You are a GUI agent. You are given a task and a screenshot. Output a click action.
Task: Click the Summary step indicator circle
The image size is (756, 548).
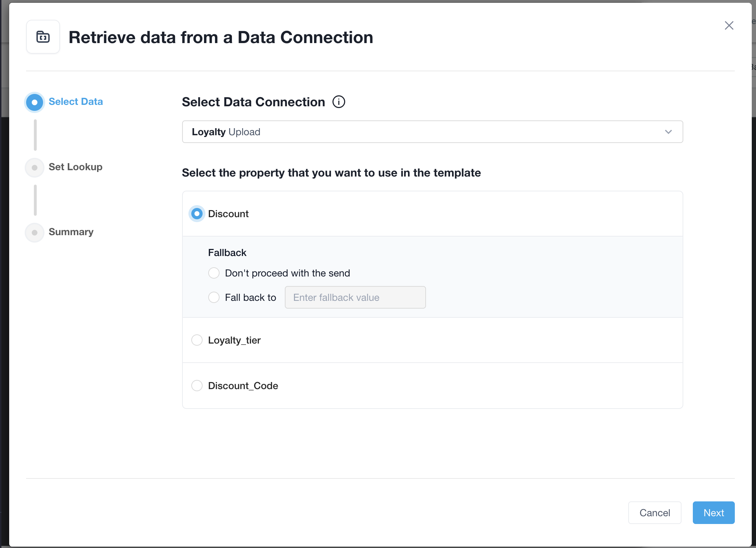(x=35, y=232)
